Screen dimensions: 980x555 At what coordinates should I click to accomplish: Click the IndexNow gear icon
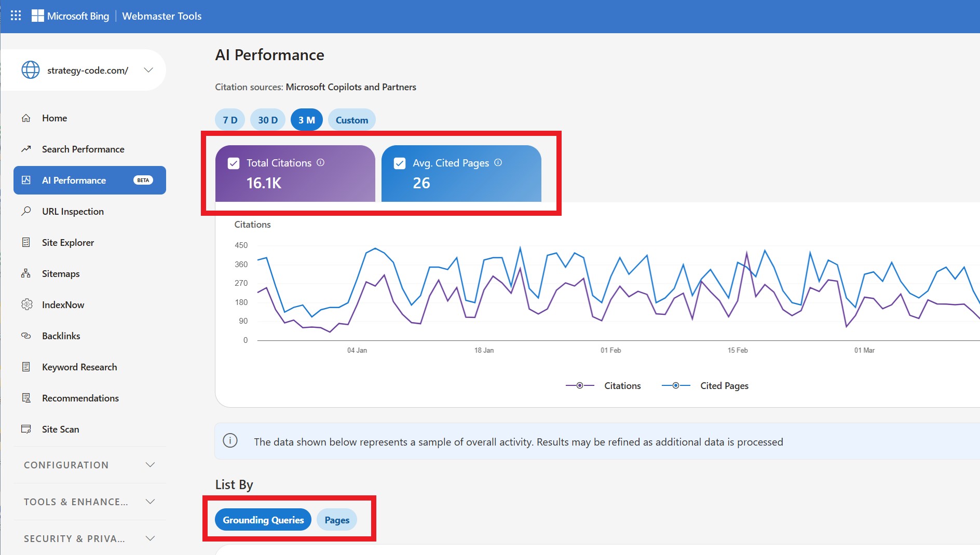26,304
